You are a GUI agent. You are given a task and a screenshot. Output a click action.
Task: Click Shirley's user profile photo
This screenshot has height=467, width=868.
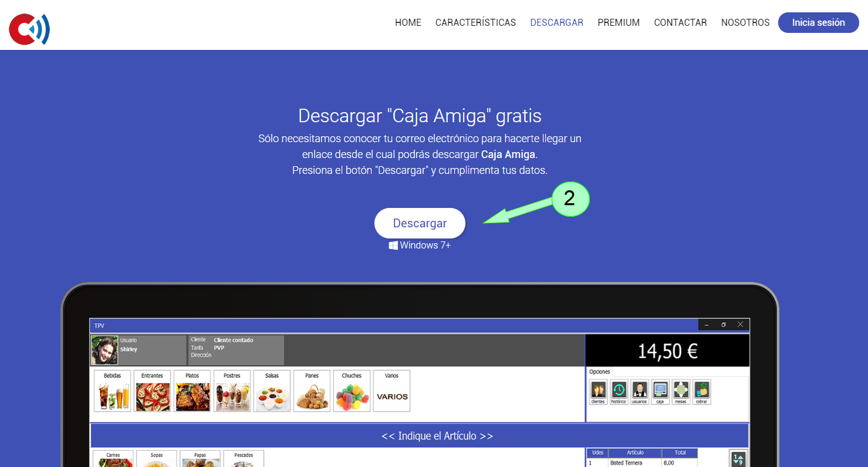pyautogui.click(x=104, y=350)
